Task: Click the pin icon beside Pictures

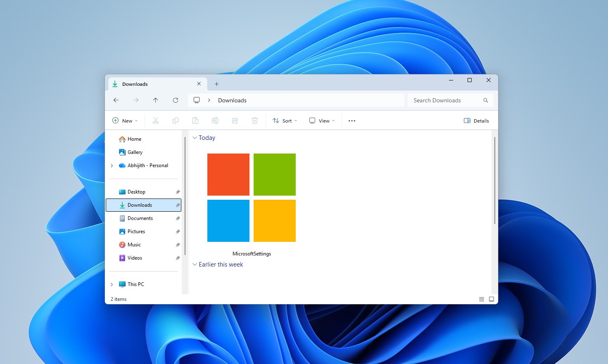Action: (178, 232)
